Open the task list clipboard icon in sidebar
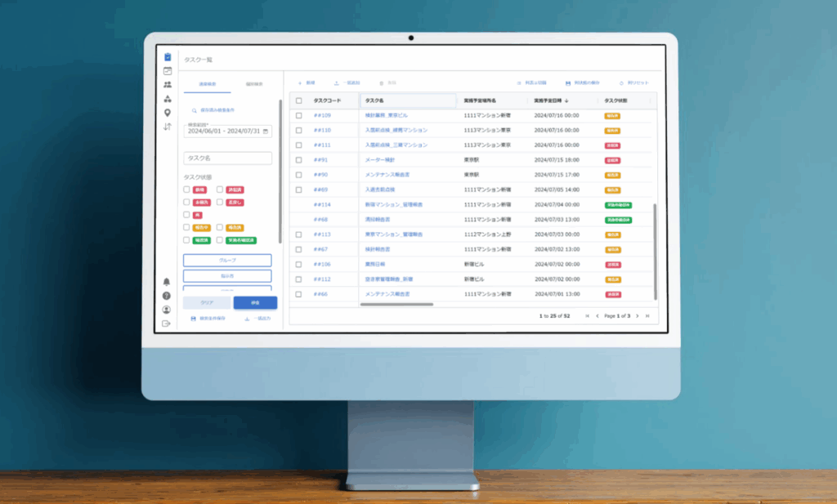837x504 pixels. [168, 57]
